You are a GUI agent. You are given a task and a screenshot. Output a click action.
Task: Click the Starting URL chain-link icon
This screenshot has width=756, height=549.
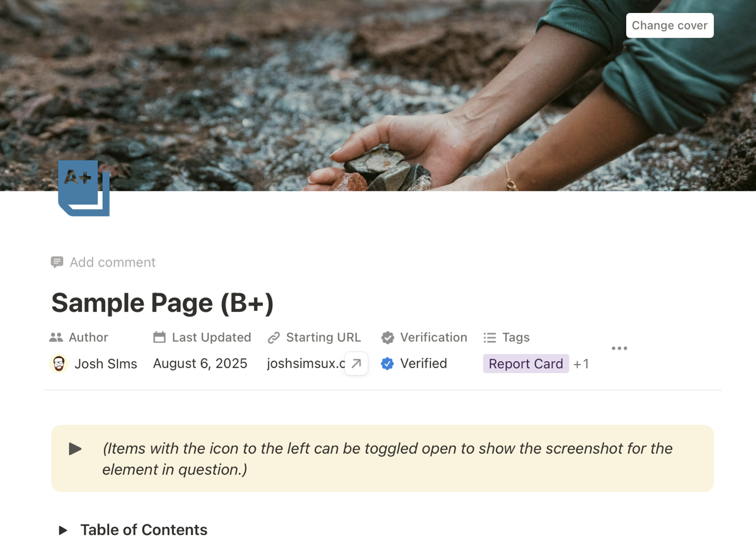point(273,337)
